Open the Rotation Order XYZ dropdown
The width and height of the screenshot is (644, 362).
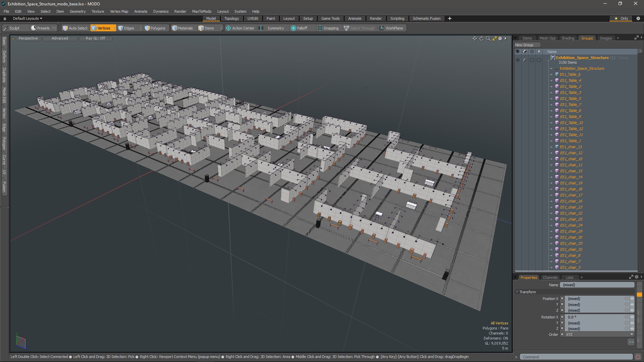pos(599,335)
